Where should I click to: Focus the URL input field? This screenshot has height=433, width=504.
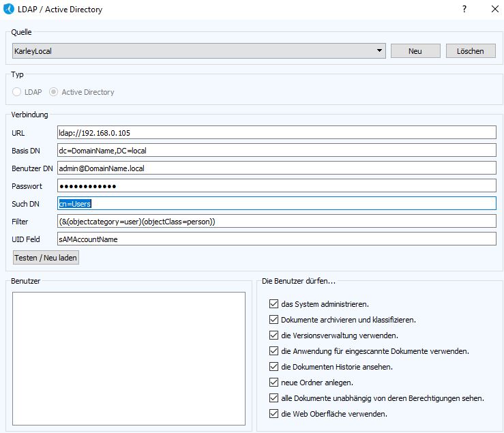tap(277, 132)
